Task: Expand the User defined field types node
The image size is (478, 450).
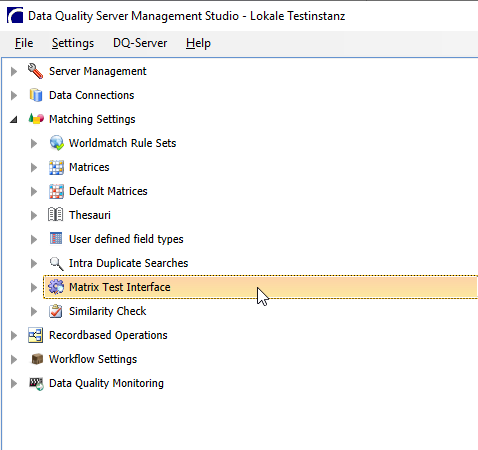Action: coord(34,239)
